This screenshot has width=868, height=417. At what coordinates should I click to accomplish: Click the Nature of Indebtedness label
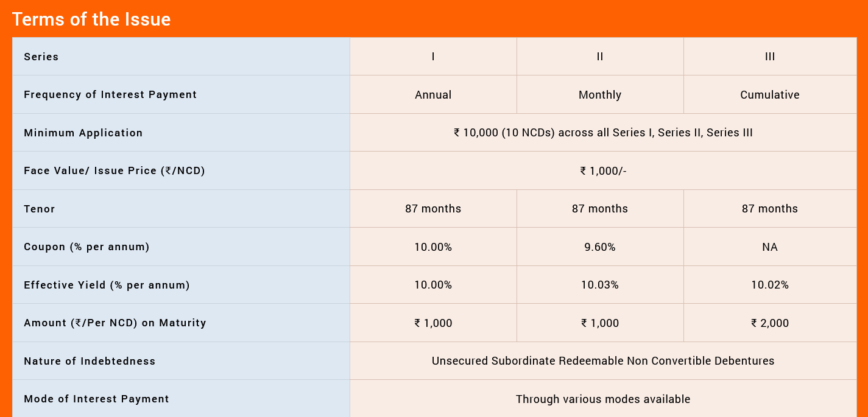tap(90, 361)
